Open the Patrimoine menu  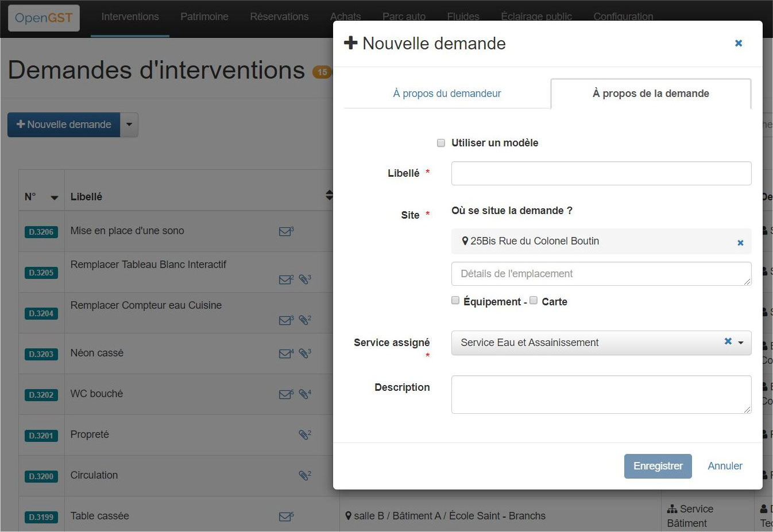pyautogui.click(x=204, y=17)
